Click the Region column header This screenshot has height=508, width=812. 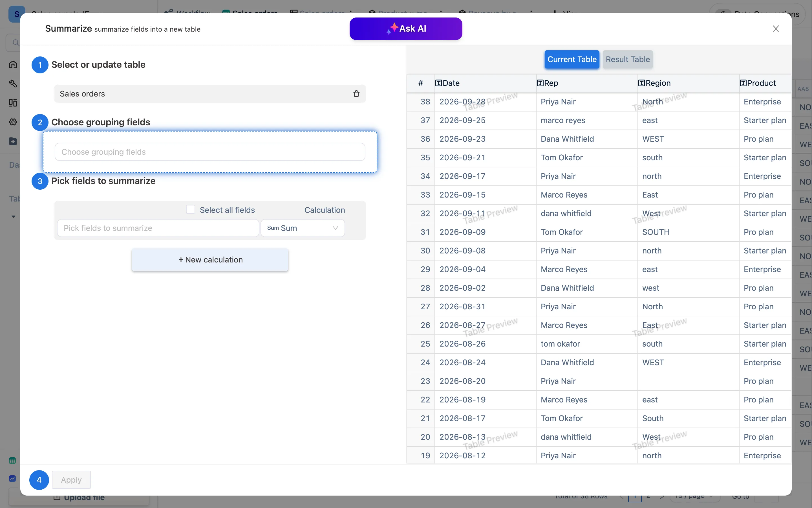tap(688, 83)
